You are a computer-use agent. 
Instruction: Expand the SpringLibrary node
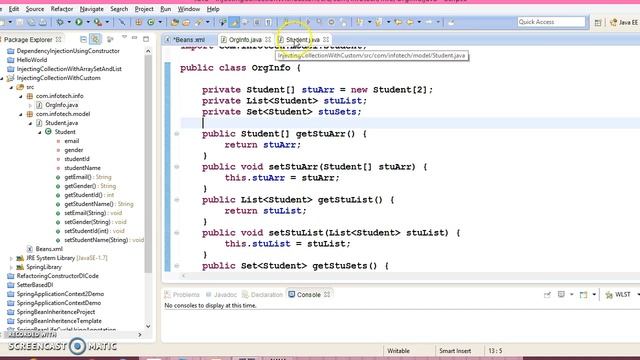[x=11, y=267]
